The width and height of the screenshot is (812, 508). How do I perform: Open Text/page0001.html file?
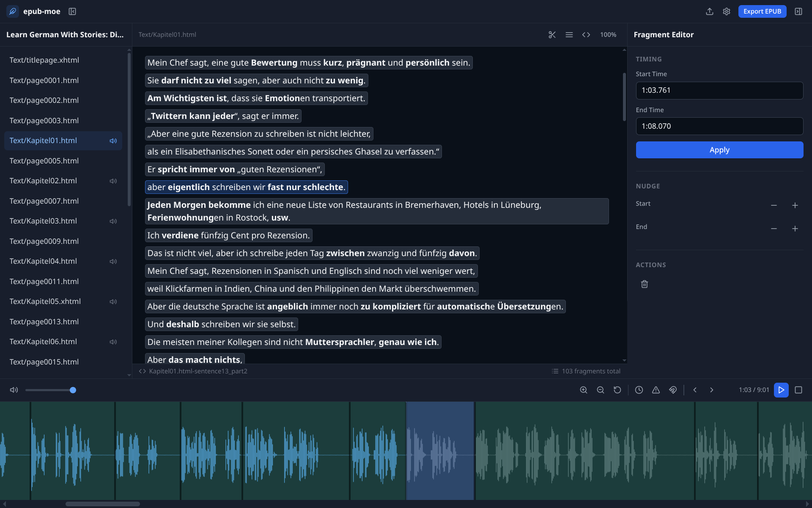[x=63, y=80]
